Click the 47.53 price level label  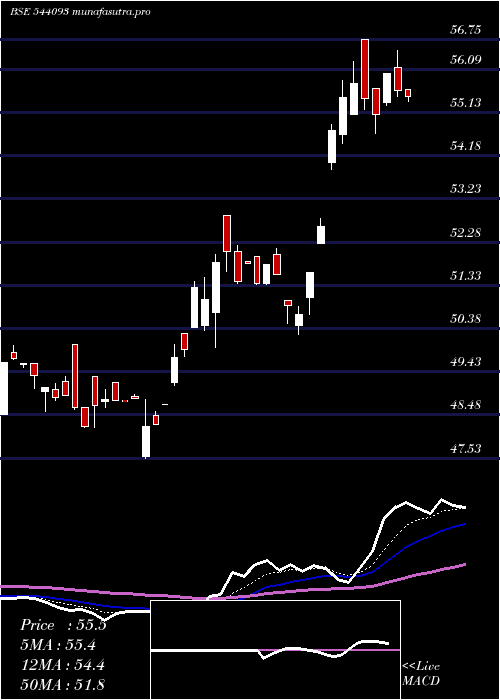(465, 449)
